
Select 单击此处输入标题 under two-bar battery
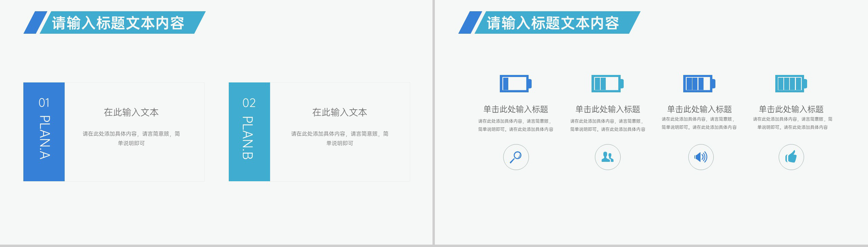click(608, 109)
